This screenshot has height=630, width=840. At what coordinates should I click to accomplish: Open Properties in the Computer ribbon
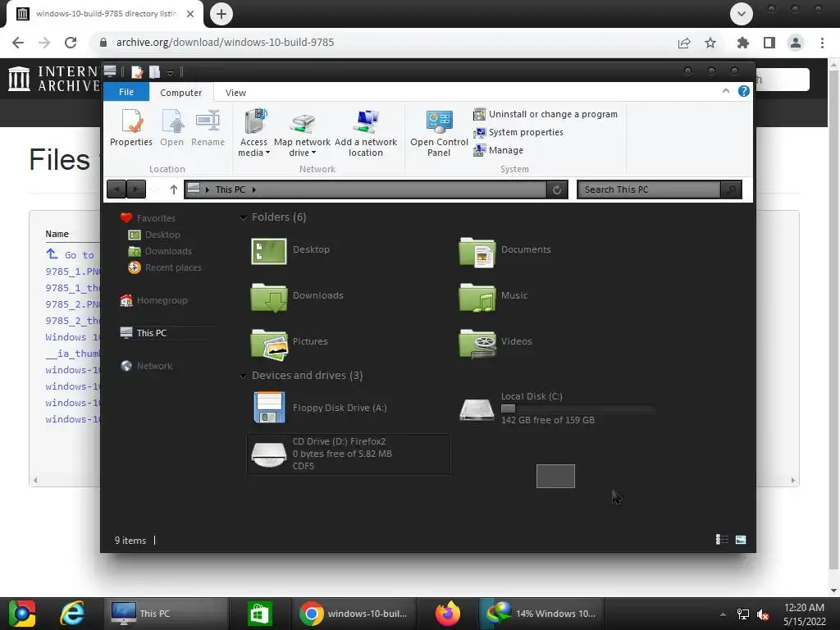[x=131, y=127]
